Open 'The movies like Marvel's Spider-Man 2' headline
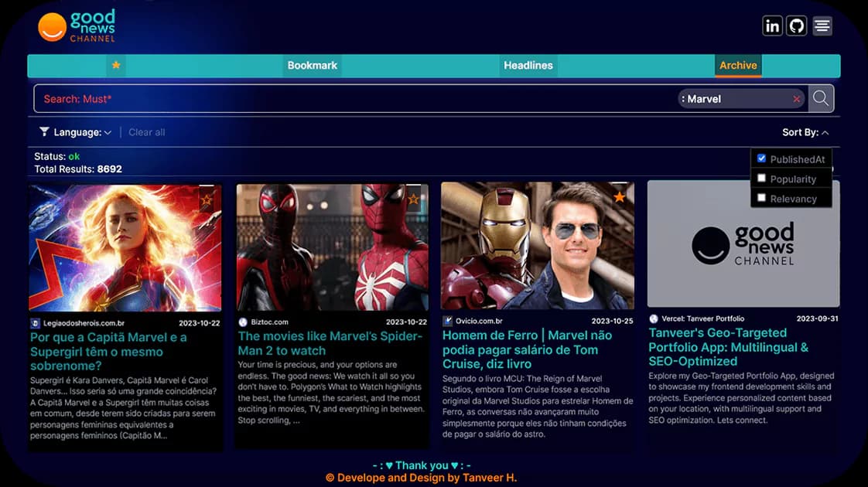Image resolution: width=868 pixels, height=487 pixels. pos(330,343)
